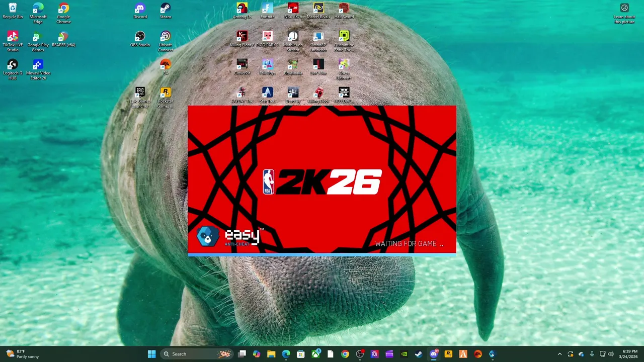Viewport: 644px width, 362px height.
Task: Select the OBS Studio desktop icon
Action: 140,39
